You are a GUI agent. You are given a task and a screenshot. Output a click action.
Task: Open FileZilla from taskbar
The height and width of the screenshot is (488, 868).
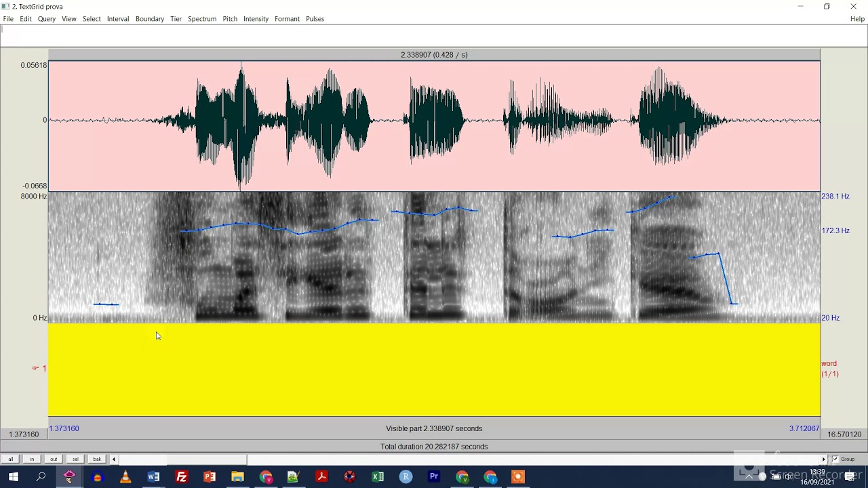pyautogui.click(x=182, y=477)
